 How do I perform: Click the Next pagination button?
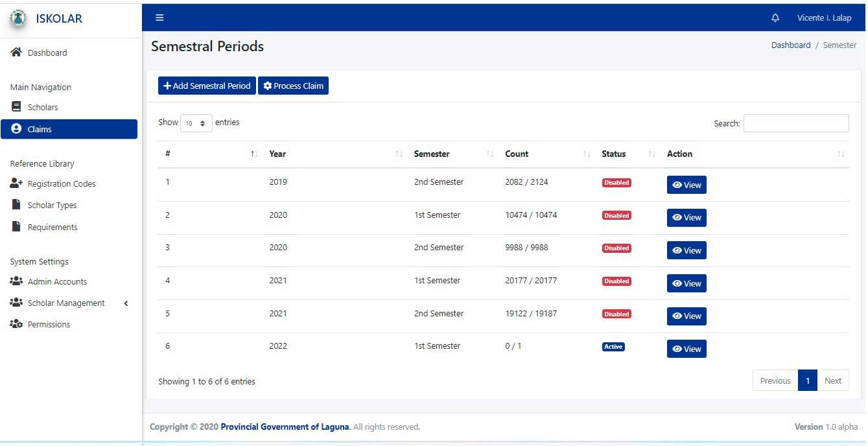click(x=832, y=381)
